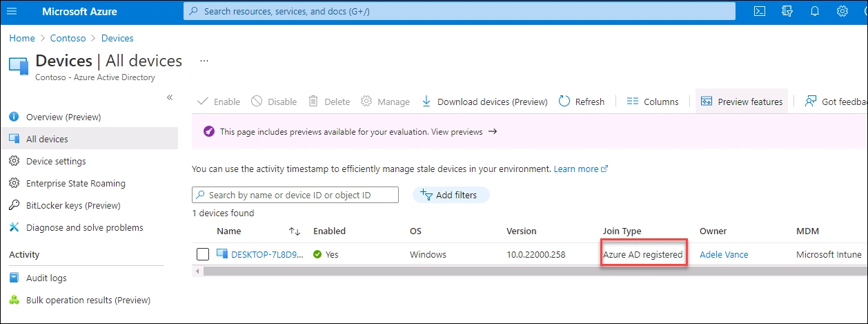The width and height of the screenshot is (868, 324).
Task: Open portal settings gear icon
Action: [842, 12]
